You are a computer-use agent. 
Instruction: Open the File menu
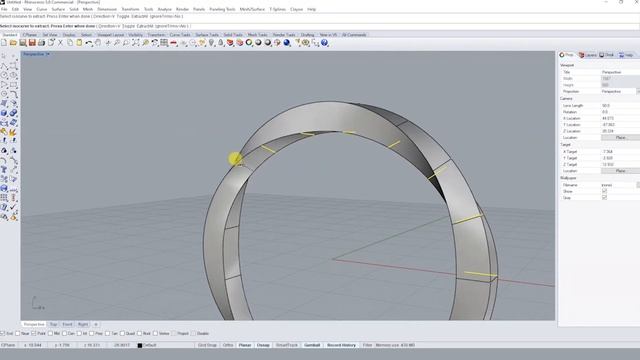[x=4, y=9]
